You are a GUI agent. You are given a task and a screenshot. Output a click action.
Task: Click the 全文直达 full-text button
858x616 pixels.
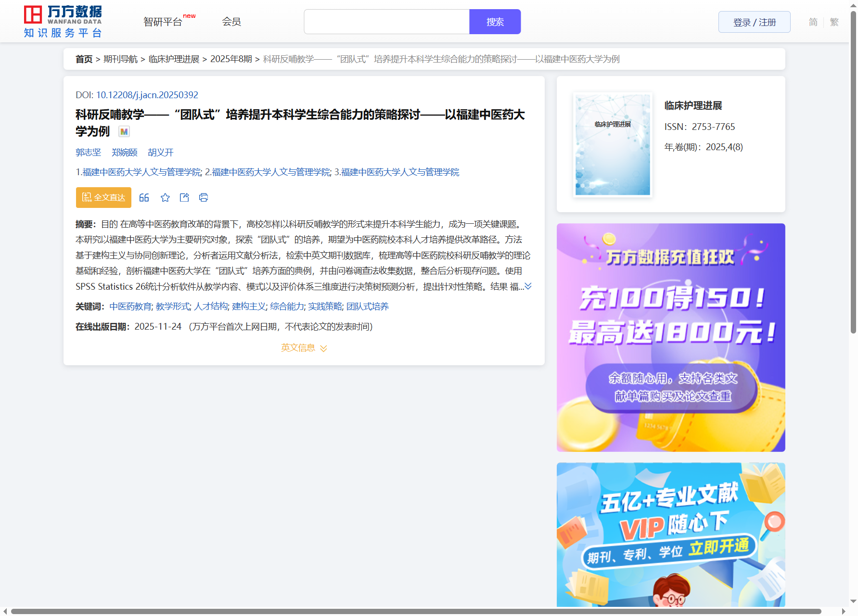tap(103, 197)
